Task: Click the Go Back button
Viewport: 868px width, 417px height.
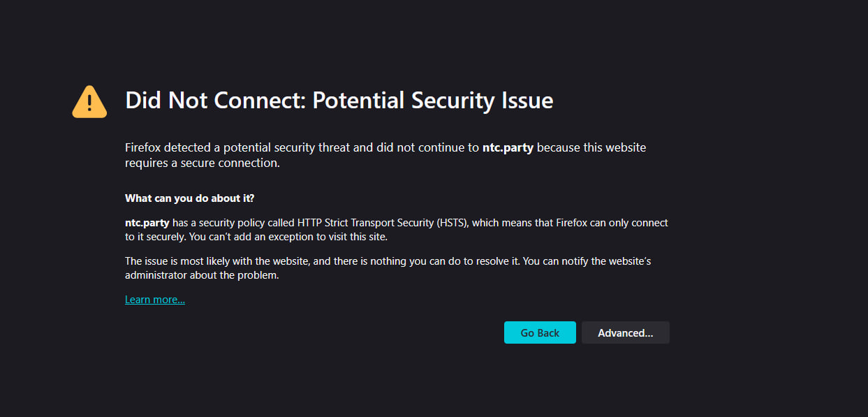Action: 540,332
